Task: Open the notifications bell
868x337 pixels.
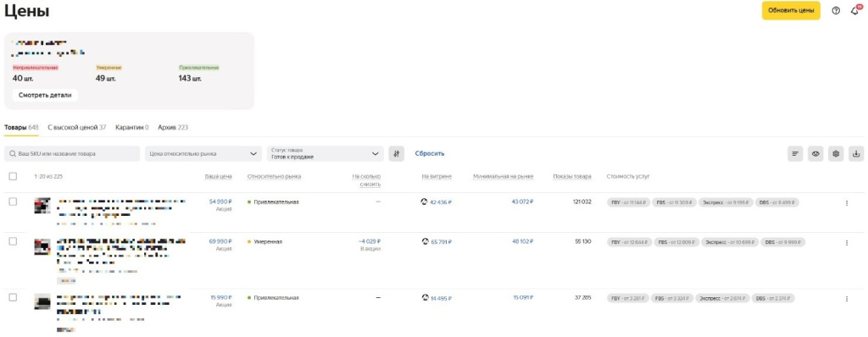Action: pyautogui.click(x=855, y=10)
